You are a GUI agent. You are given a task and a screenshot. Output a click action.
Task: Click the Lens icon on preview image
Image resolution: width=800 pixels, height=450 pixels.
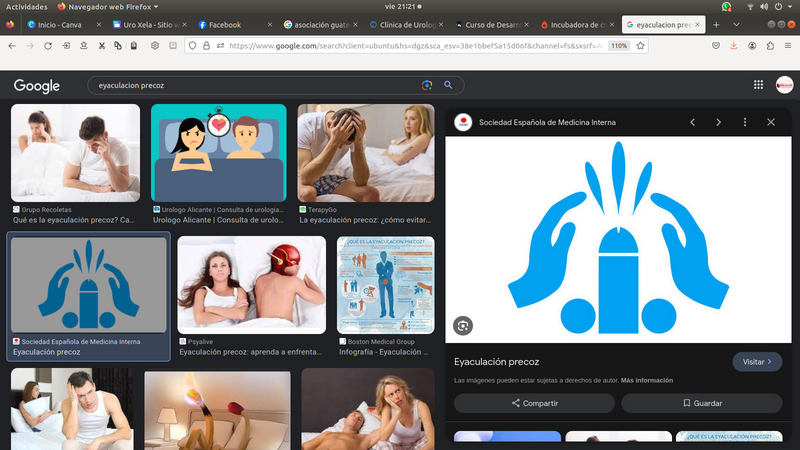(462, 325)
